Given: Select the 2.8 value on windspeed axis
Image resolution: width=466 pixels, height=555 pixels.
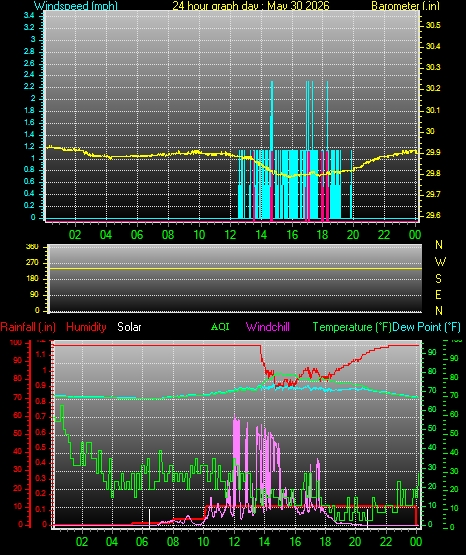Looking at the screenshot, I should [x=29, y=51].
